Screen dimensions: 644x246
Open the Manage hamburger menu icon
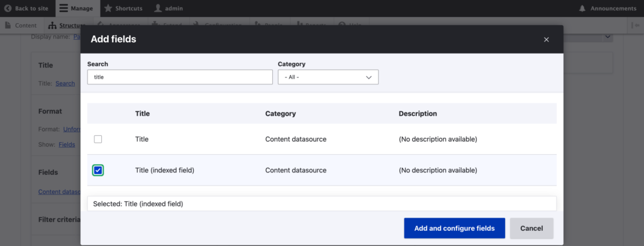tap(63, 8)
